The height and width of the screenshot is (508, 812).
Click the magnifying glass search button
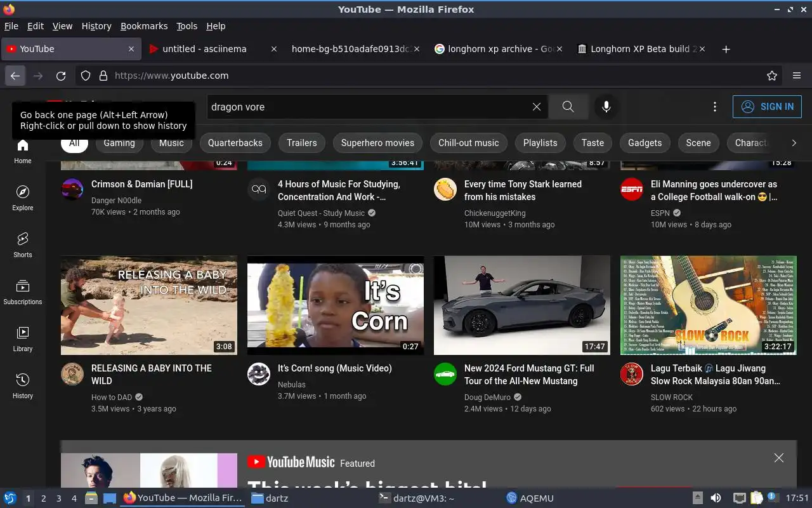pos(568,107)
